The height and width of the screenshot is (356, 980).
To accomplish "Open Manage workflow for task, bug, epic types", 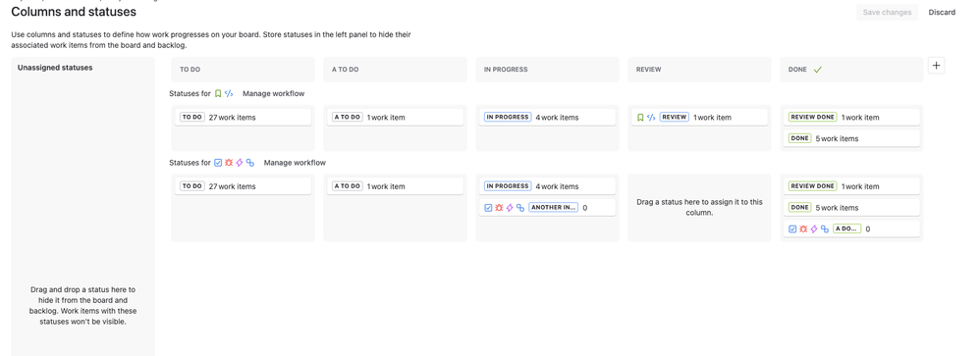I will tap(295, 163).
